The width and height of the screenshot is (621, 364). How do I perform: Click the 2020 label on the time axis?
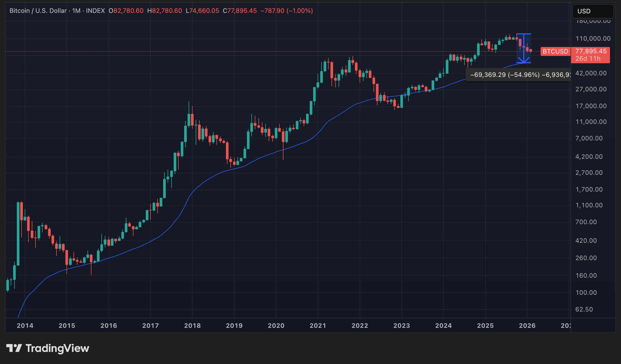click(x=276, y=326)
